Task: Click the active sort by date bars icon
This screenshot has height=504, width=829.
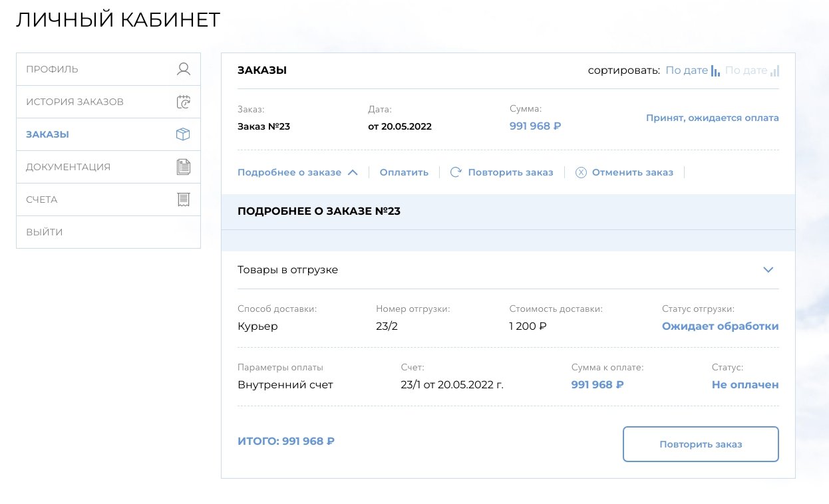Action: point(715,70)
